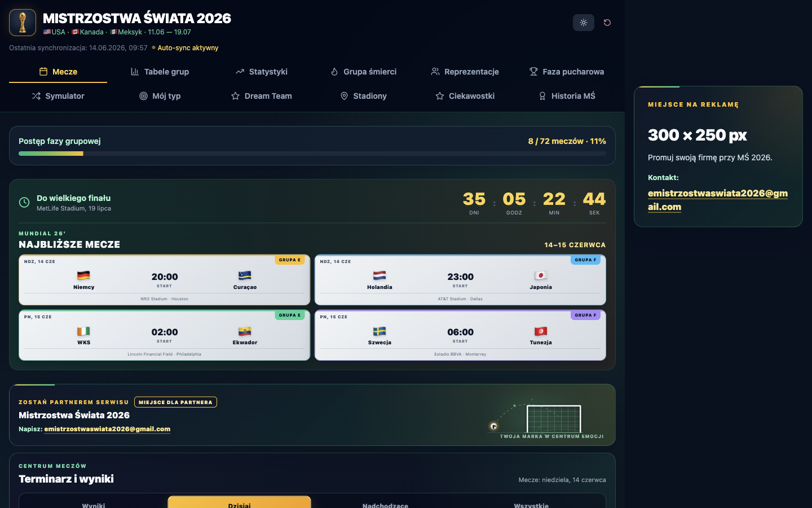The image size is (812, 508).
Task: Click the Ecuador flag icon
Action: tap(245, 331)
